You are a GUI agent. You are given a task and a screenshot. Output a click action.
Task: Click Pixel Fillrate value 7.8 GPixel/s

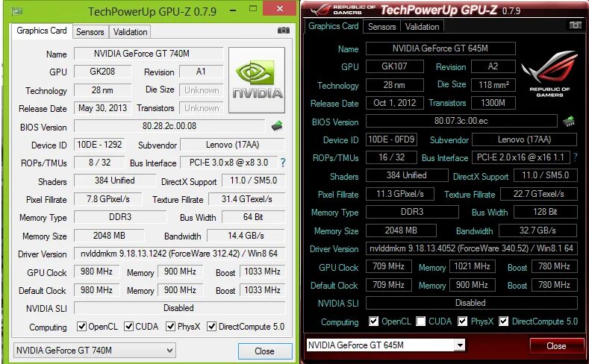[x=108, y=199]
